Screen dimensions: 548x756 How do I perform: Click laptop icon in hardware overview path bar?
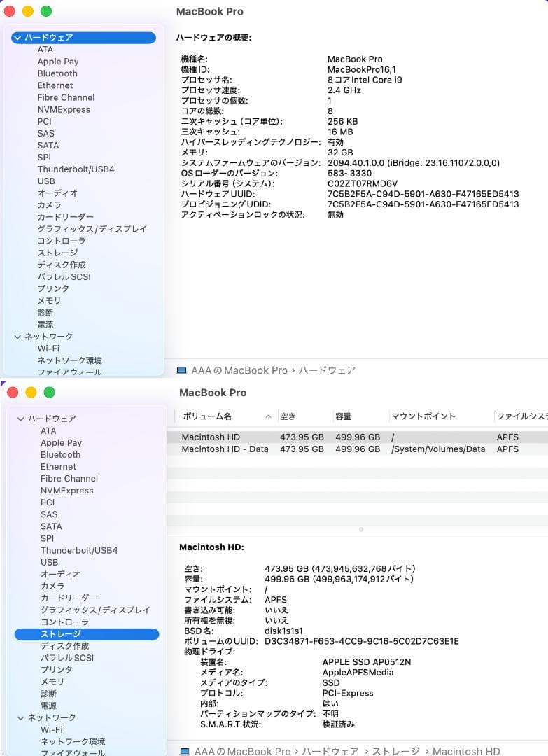click(x=182, y=371)
